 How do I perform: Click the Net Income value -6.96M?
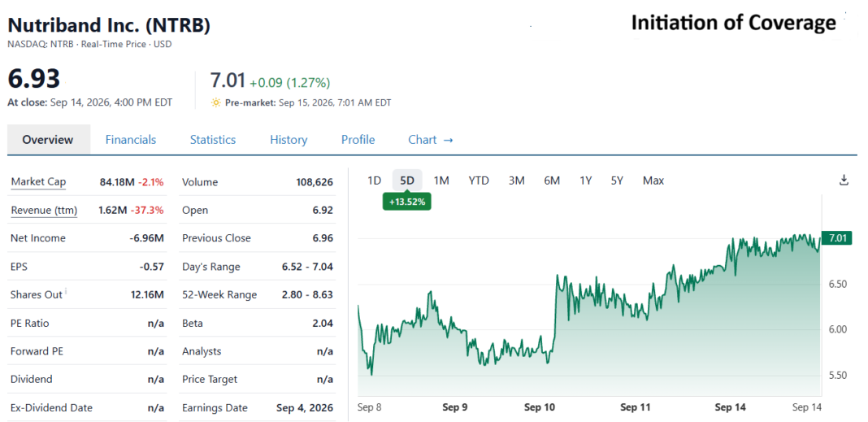[x=146, y=239]
